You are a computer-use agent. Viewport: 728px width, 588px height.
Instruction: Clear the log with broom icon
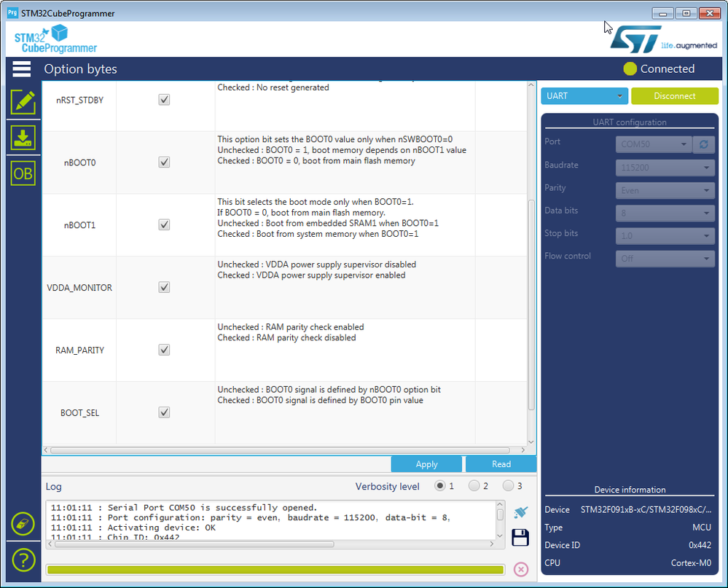click(x=521, y=512)
